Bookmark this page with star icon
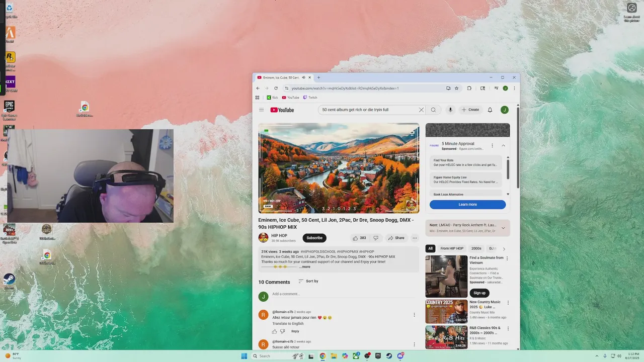 (456, 88)
